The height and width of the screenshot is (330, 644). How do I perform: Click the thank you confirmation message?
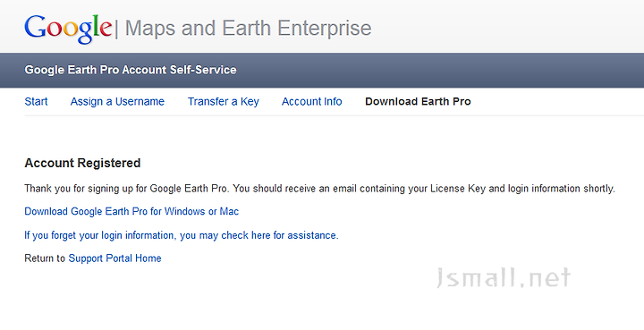[319, 189]
